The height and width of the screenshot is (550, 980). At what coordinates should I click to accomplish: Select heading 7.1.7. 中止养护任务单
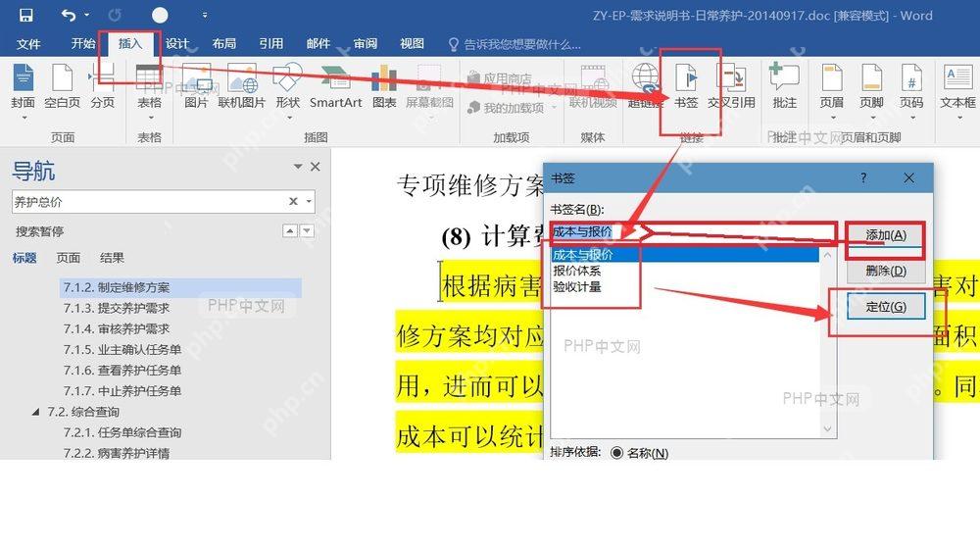pos(122,390)
